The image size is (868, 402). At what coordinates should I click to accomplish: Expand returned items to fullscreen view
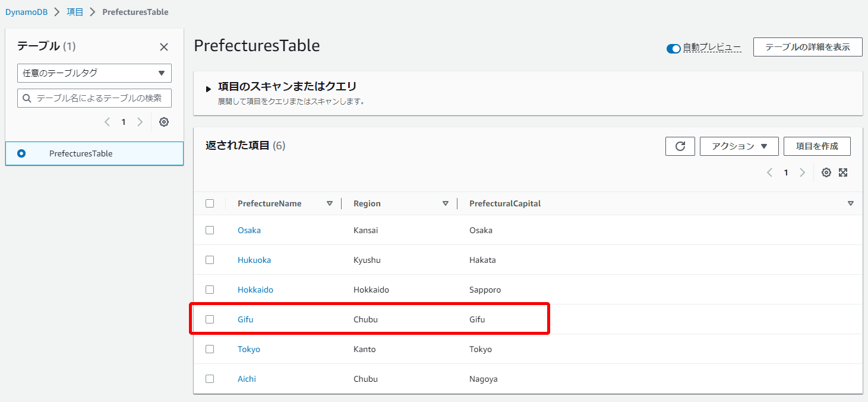[x=843, y=172]
